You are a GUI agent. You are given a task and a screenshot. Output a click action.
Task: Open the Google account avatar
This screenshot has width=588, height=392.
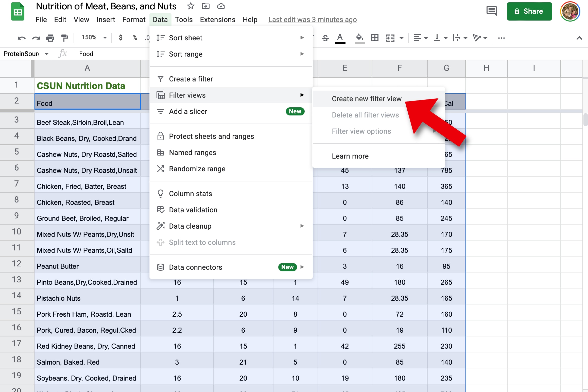[570, 11]
